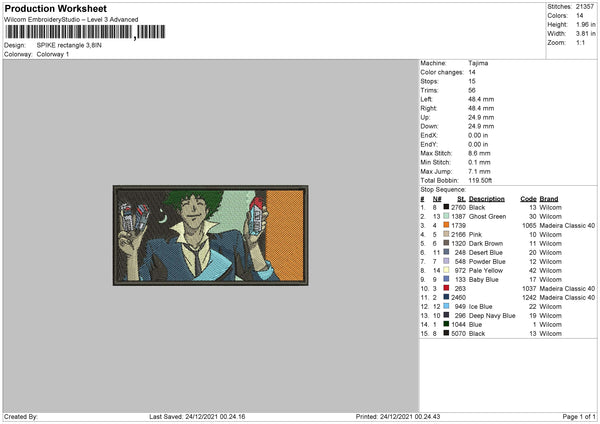Select the Ghost Green color swatch
The width and height of the screenshot is (600, 424).
446,216
